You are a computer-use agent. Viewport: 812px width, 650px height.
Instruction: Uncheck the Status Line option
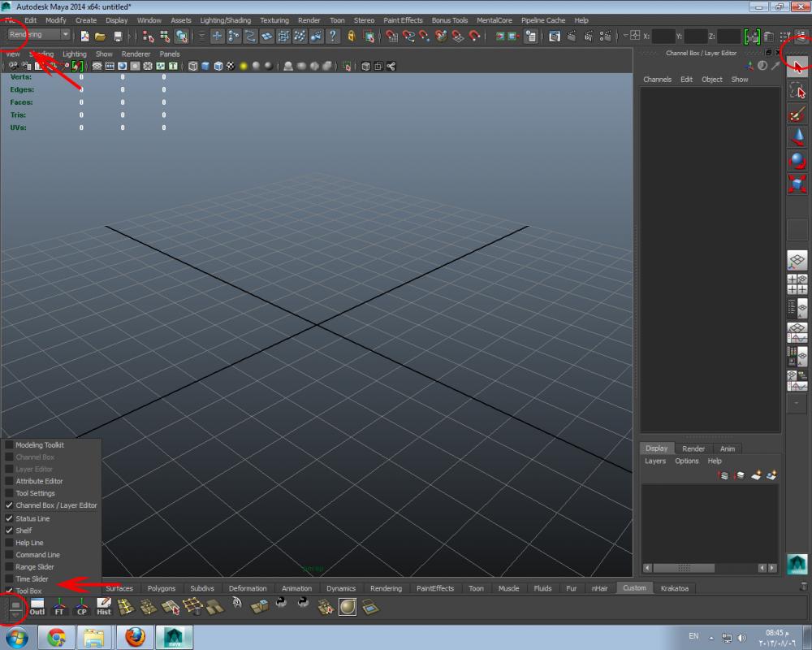10,518
